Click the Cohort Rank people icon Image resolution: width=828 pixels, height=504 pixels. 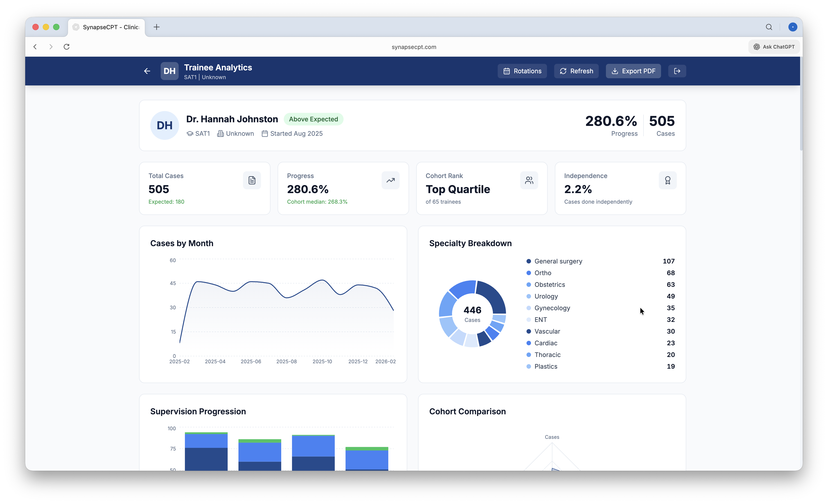pyautogui.click(x=529, y=180)
